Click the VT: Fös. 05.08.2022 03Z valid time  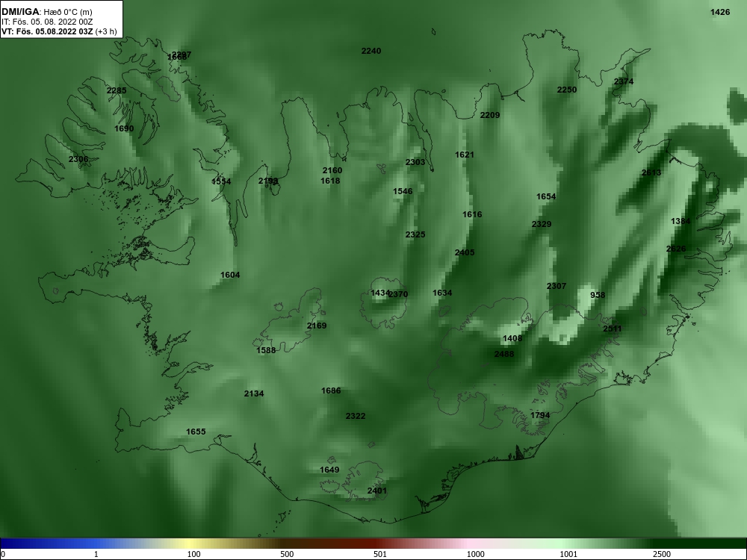pos(47,31)
